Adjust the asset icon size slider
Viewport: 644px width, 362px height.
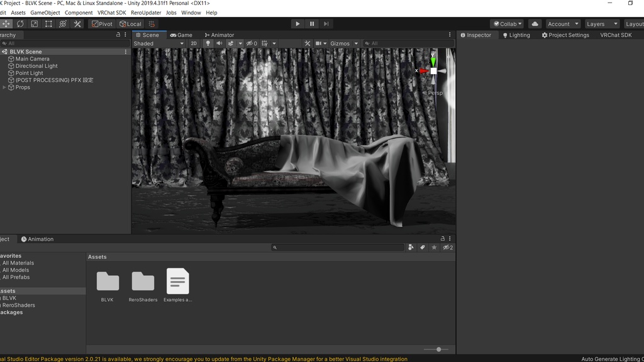pos(438,349)
